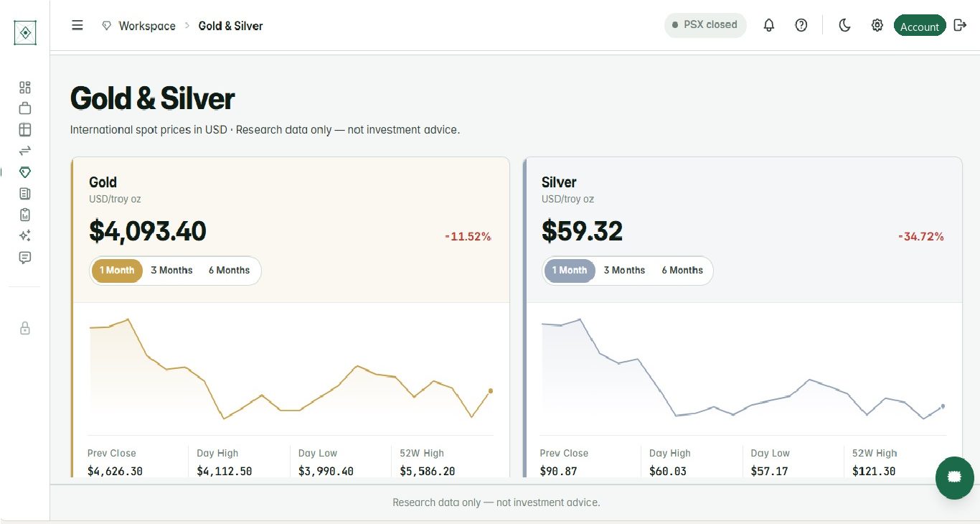Click Silver Day Low value $57.17
980x524 pixels.
[769, 472]
